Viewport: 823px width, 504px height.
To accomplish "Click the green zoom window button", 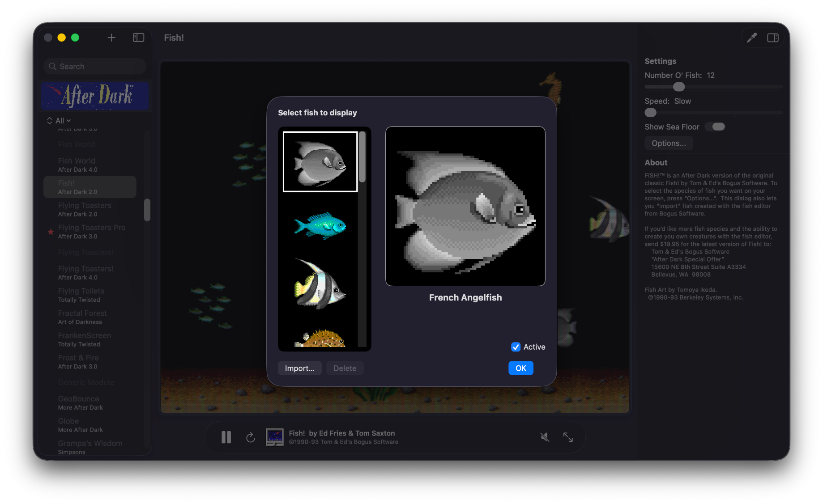I will pos(75,38).
